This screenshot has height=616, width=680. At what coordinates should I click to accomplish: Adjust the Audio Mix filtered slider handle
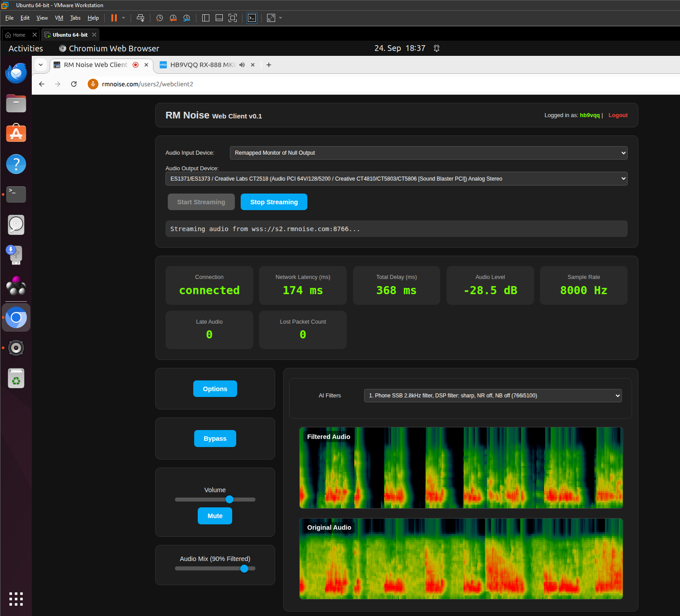tap(244, 569)
